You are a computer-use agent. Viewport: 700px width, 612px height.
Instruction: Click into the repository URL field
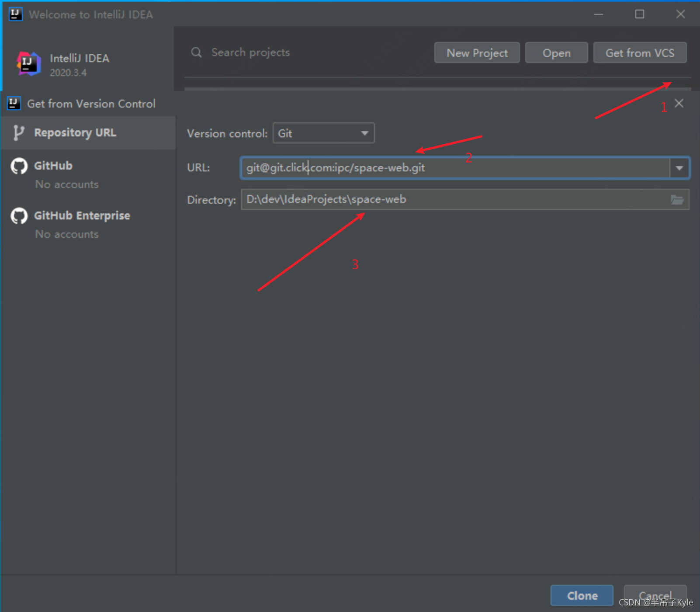(x=455, y=168)
